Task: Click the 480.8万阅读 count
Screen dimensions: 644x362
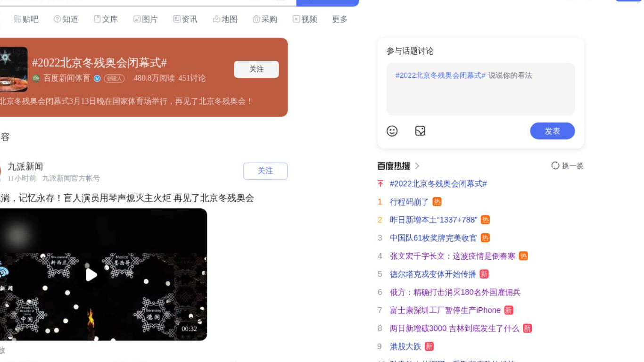Action: tap(154, 78)
